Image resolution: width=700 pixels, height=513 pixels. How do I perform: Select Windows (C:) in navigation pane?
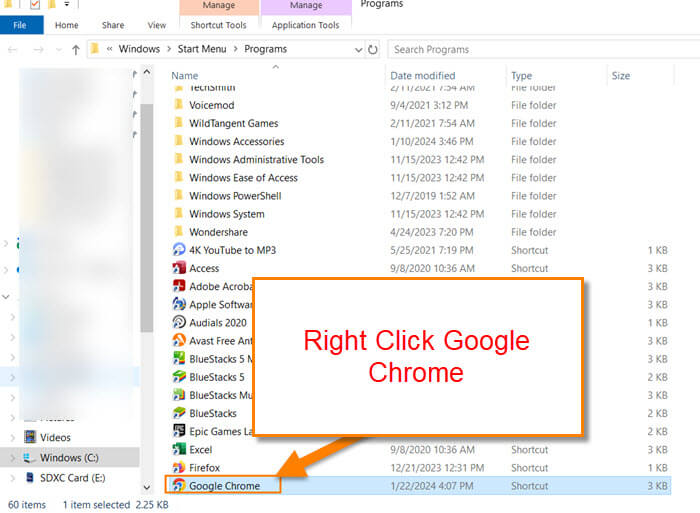(69, 458)
